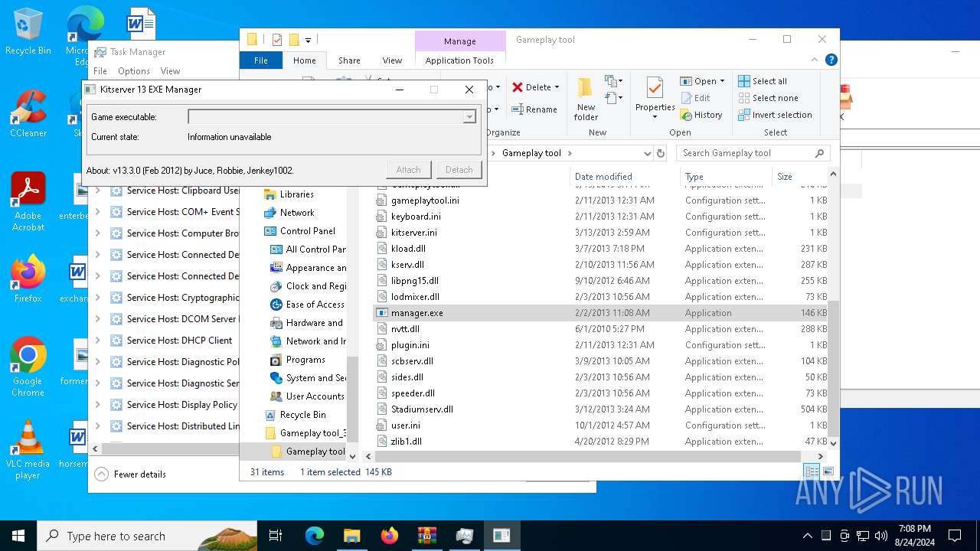Screen dimensions: 980x551
Task: Select the Stadiumserv.dll file
Action: click(422, 409)
